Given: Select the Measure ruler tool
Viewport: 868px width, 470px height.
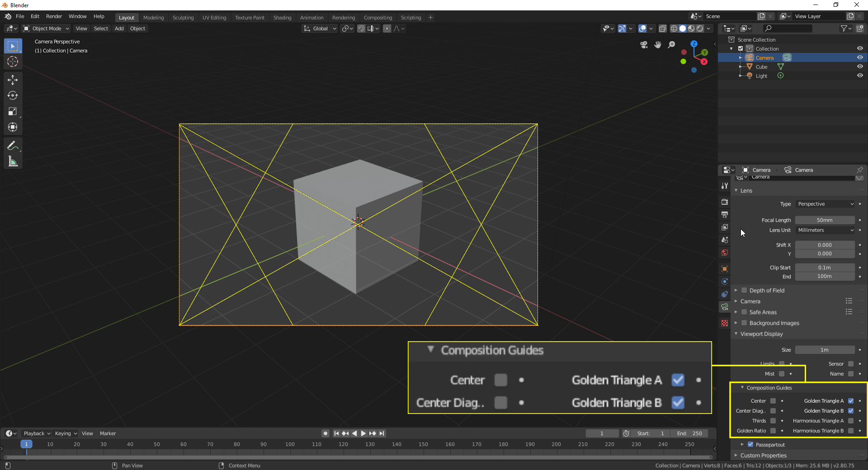Looking at the screenshot, I should click(13, 161).
